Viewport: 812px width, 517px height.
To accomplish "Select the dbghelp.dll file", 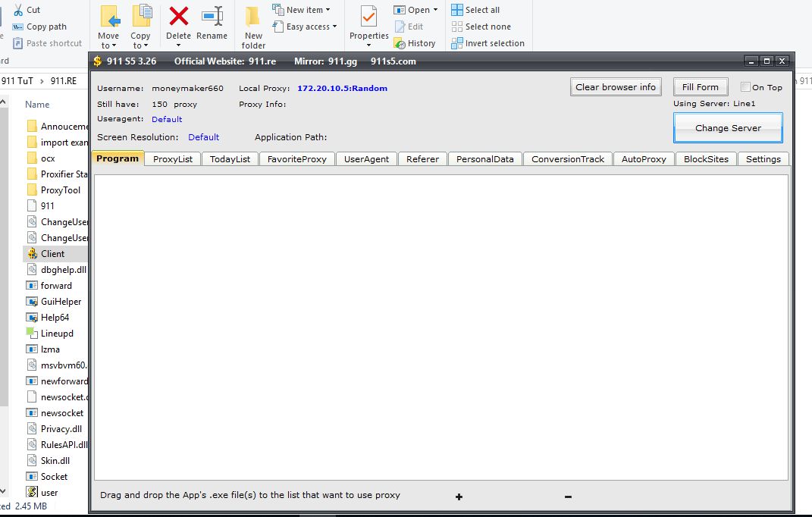I will (63, 269).
